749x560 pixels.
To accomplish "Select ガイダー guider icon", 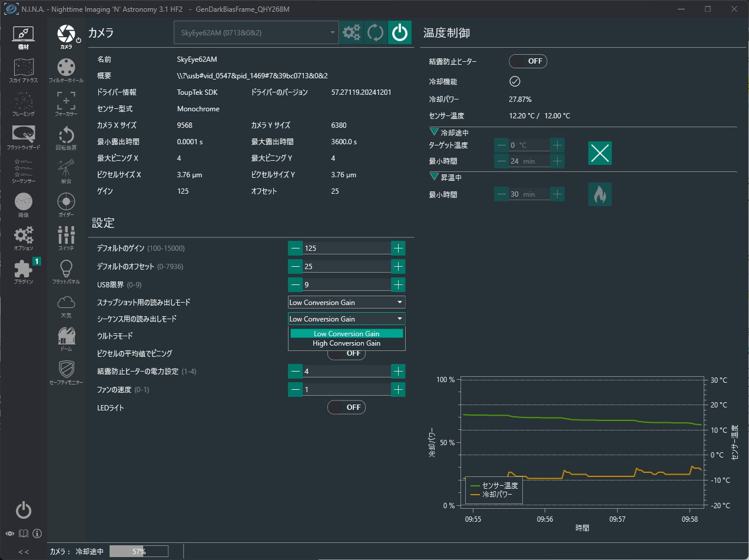I will coord(66,205).
